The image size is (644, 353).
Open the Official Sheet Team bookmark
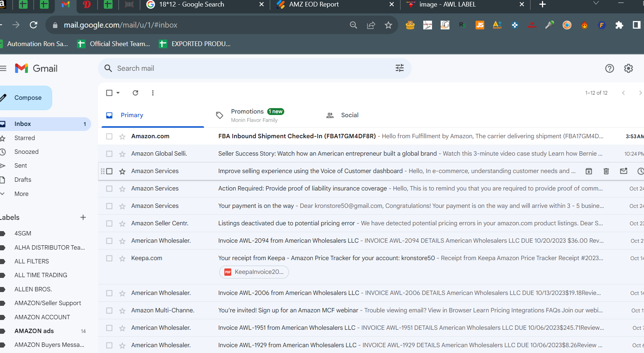coord(114,44)
